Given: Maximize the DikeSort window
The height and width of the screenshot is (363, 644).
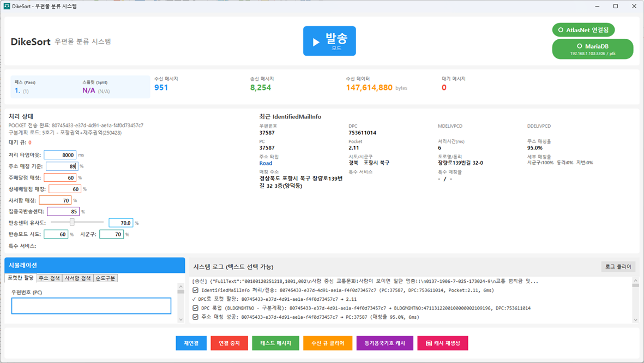Looking at the screenshot, I should pyautogui.click(x=615, y=7).
